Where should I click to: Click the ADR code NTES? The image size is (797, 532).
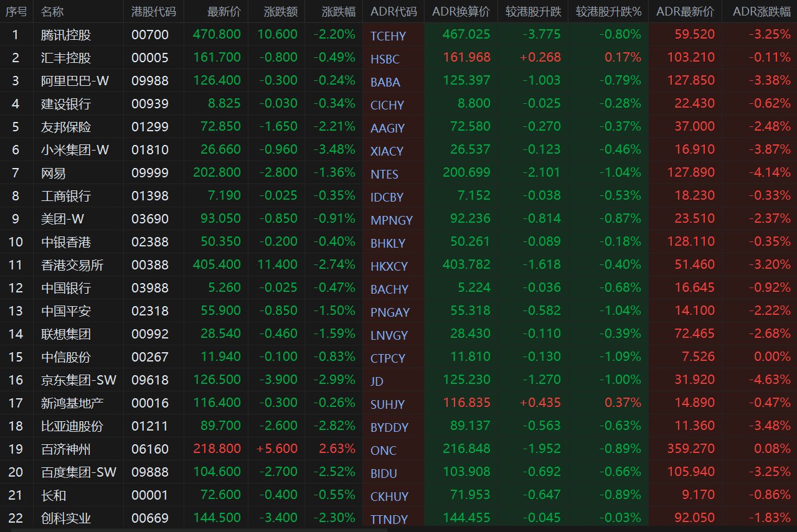(384, 174)
